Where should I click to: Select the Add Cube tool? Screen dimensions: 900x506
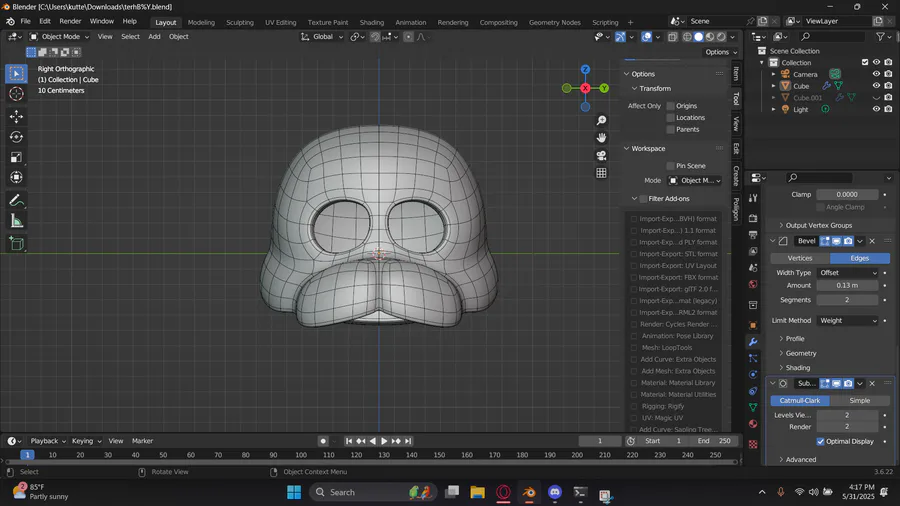click(16, 244)
